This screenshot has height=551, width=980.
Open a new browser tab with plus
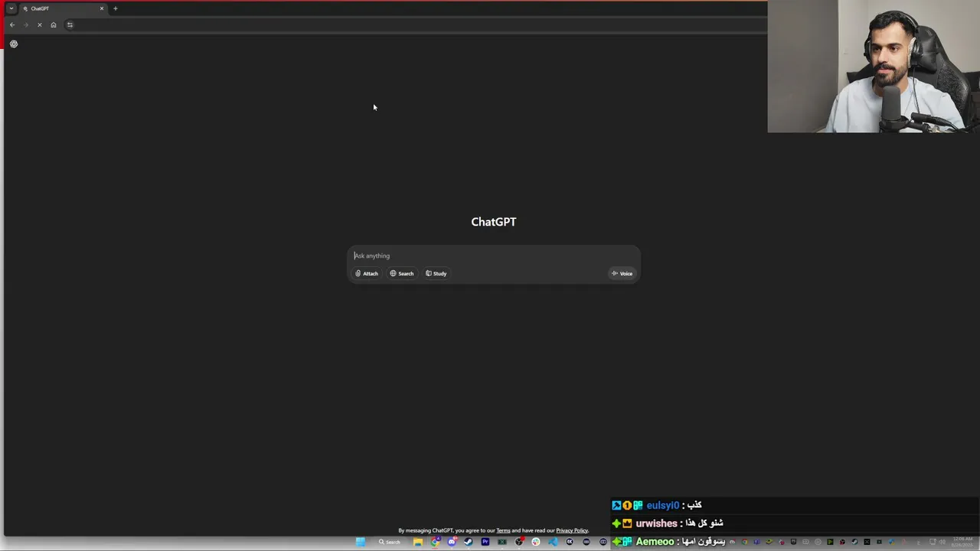[116, 8]
